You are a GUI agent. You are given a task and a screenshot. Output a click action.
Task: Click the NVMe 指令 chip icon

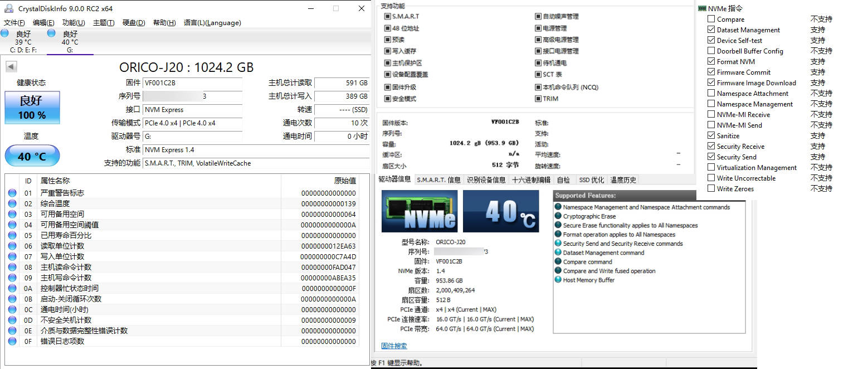pos(701,8)
